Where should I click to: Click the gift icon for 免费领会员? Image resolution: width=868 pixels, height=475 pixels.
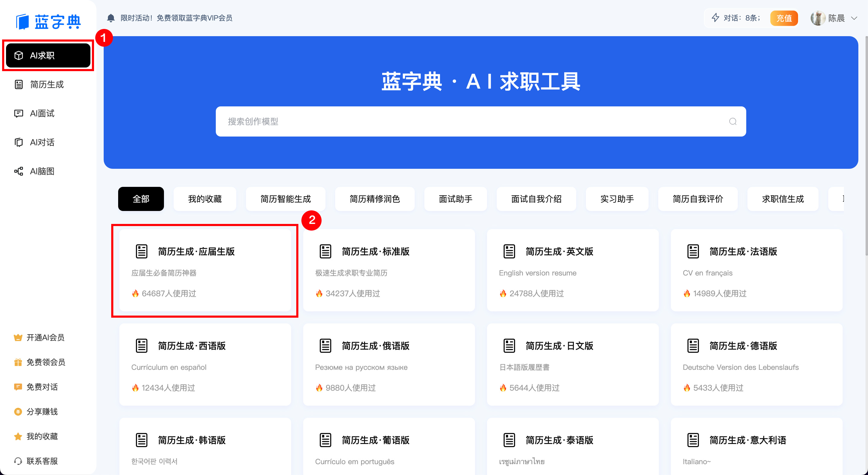tap(17, 362)
